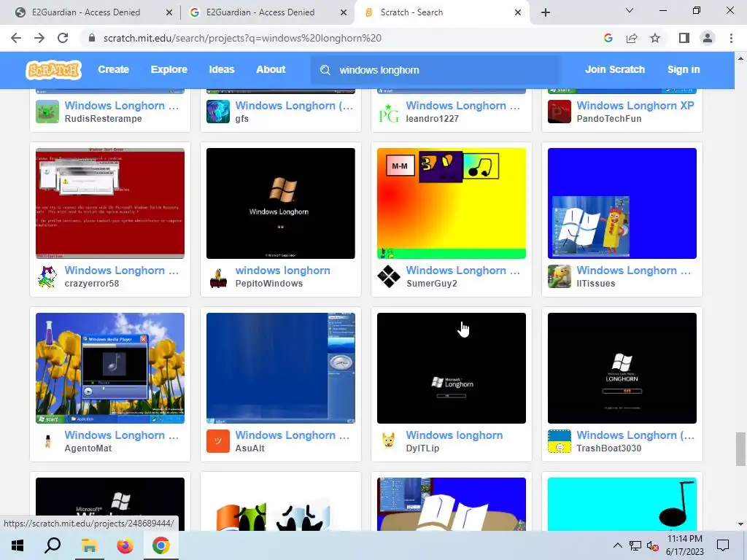Open the crazyerror58 username link

91,284
